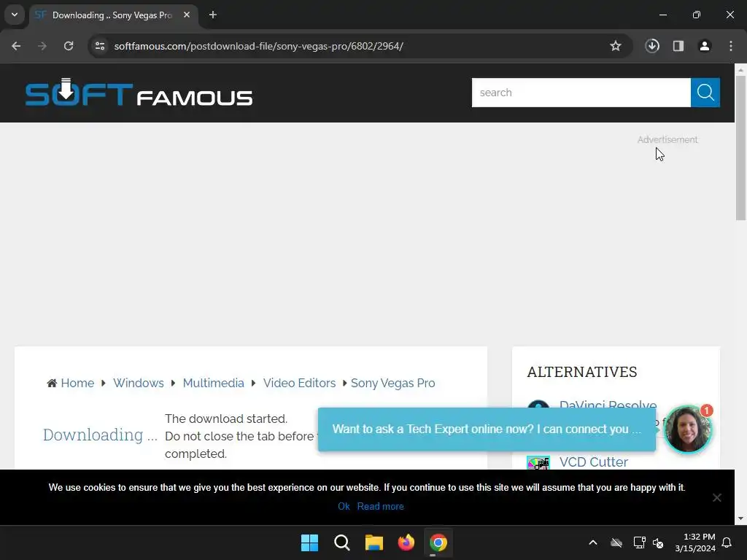Open the Windows Start menu
The image size is (747, 560).
pos(309,542)
